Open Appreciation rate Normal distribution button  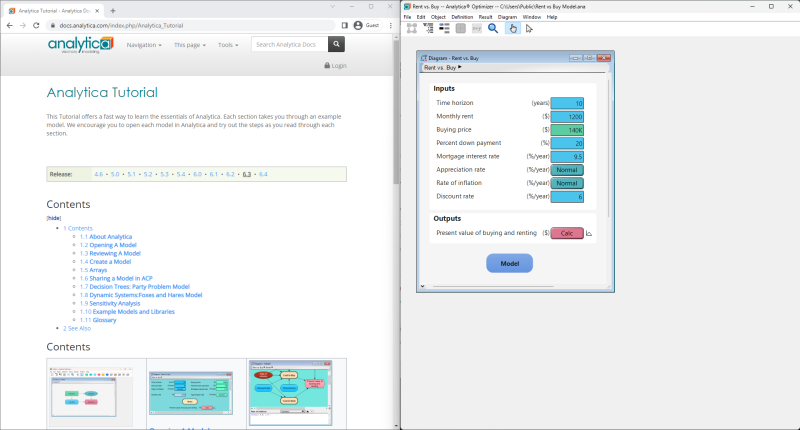(567, 170)
